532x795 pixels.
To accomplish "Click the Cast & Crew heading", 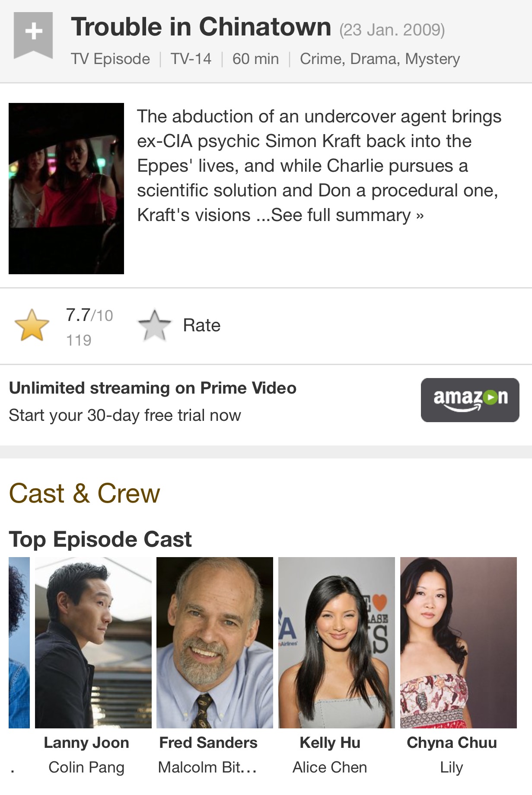I will [85, 493].
